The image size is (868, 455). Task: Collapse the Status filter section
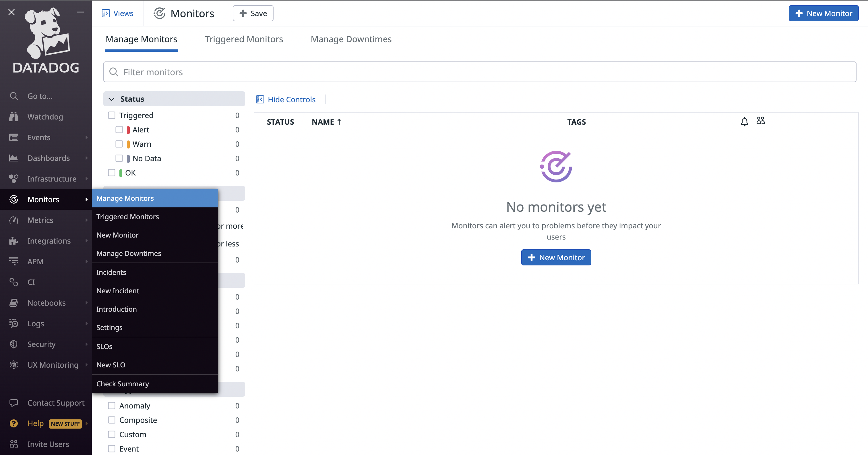click(112, 99)
